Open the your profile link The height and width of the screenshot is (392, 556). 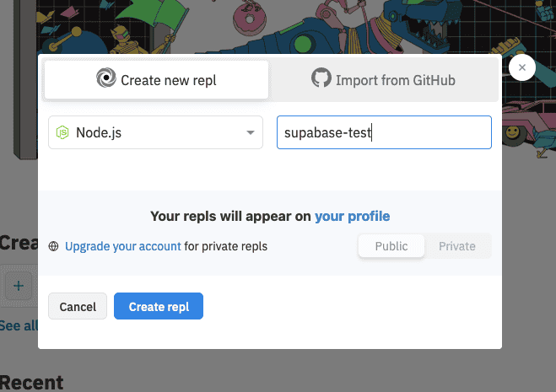(352, 216)
